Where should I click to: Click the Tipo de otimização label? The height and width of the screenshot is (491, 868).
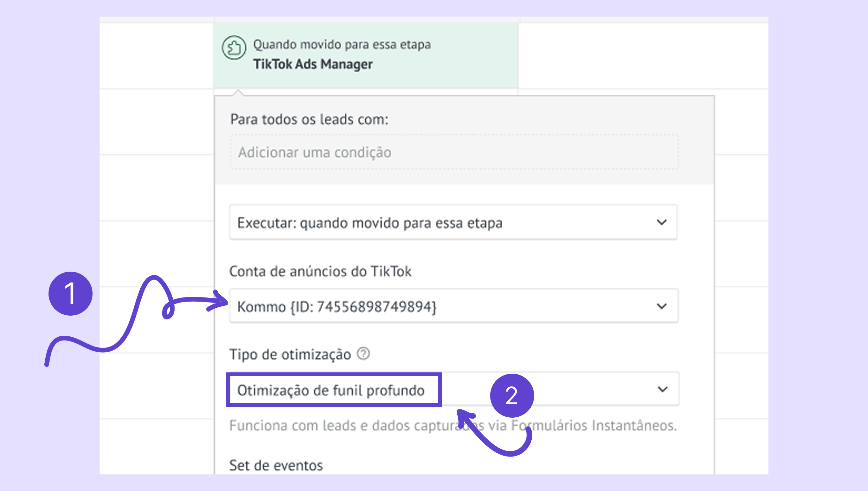(290, 355)
